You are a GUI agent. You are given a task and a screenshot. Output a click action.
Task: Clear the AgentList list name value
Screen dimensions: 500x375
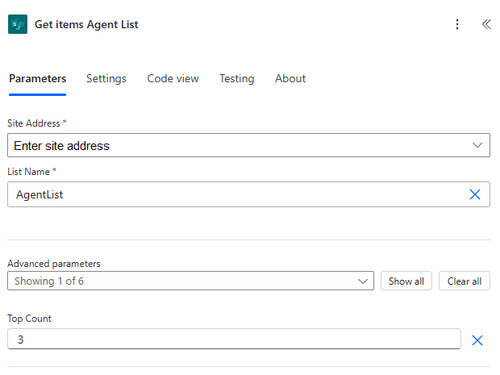(x=475, y=194)
